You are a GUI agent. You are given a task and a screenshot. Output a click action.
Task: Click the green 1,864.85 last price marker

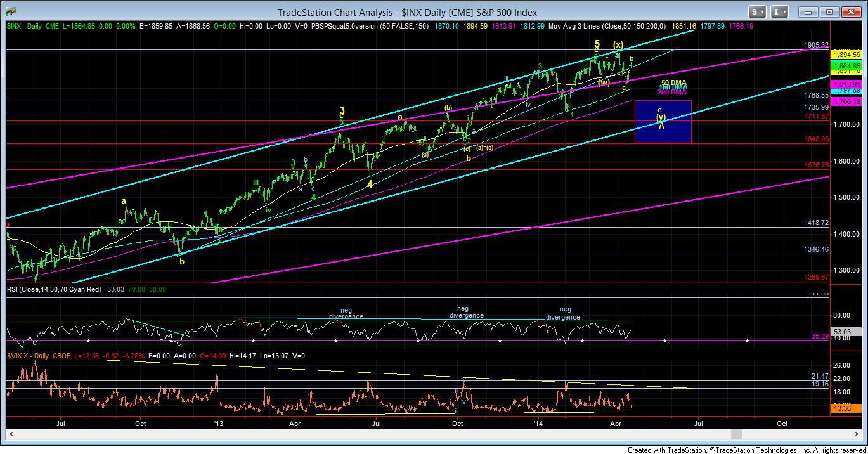[x=847, y=65]
